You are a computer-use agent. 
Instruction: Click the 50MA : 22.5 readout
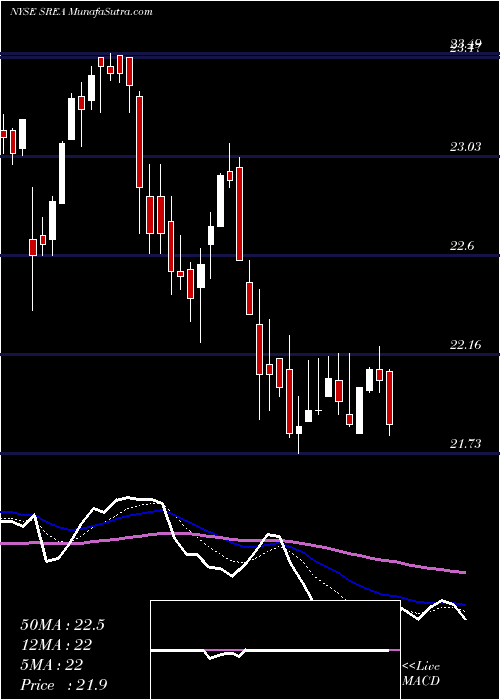[62, 625]
